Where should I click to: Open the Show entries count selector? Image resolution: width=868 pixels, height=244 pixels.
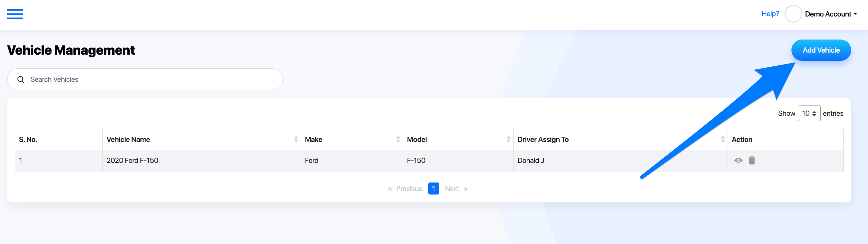(x=809, y=113)
